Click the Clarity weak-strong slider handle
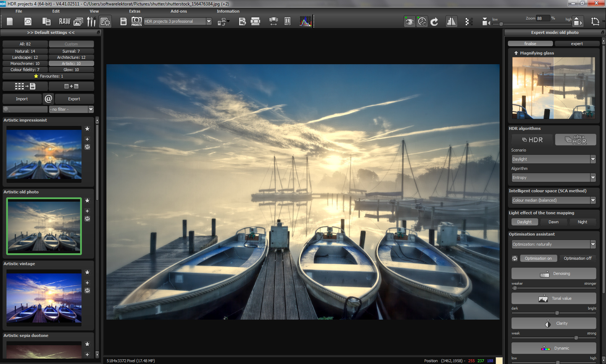The image size is (606, 364). pyautogui.click(x=576, y=338)
